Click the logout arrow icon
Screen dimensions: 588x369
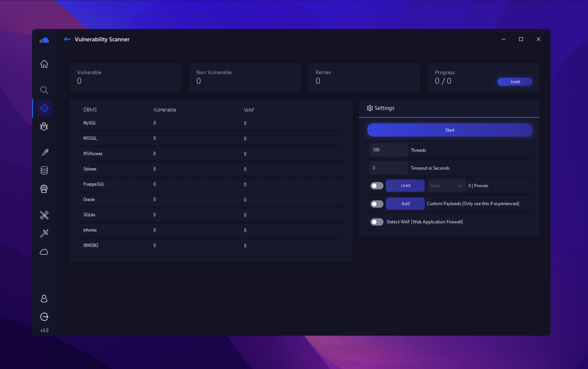44,317
